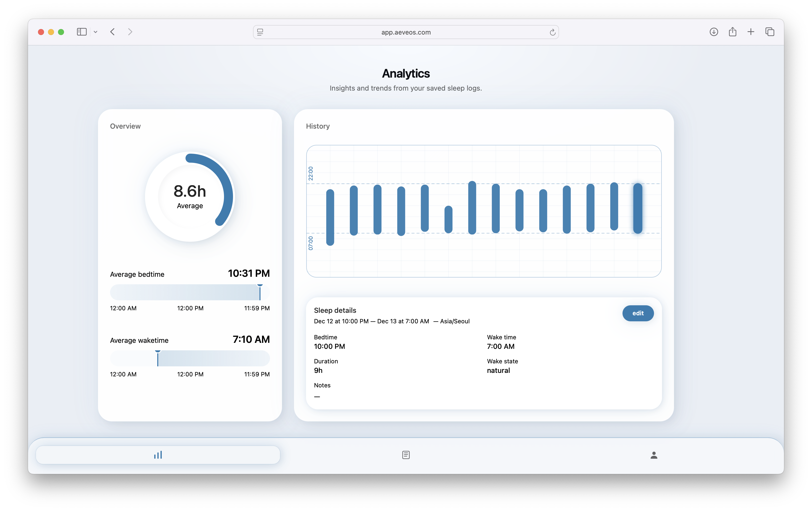Click the Average waketime slider marker
Viewport: 812px width, 511px height.
pos(157,358)
